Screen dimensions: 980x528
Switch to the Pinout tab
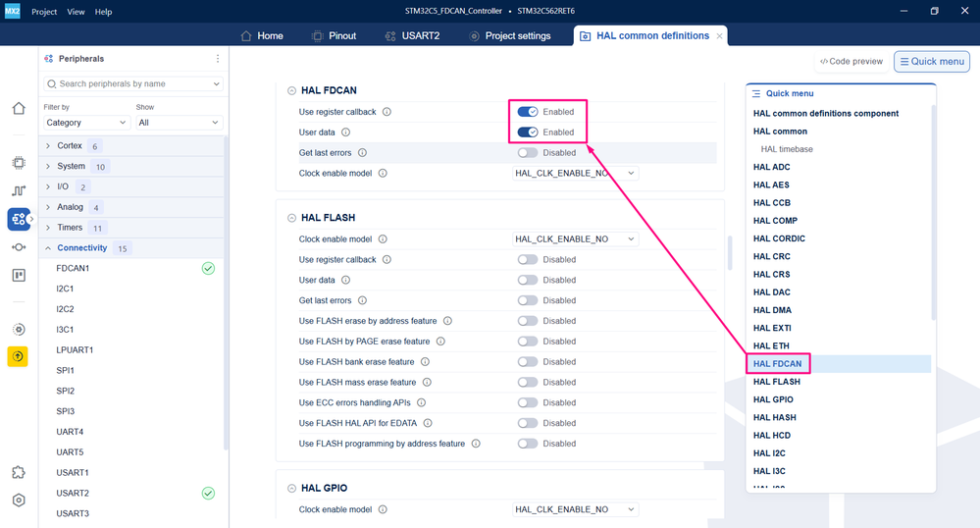pyautogui.click(x=334, y=35)
